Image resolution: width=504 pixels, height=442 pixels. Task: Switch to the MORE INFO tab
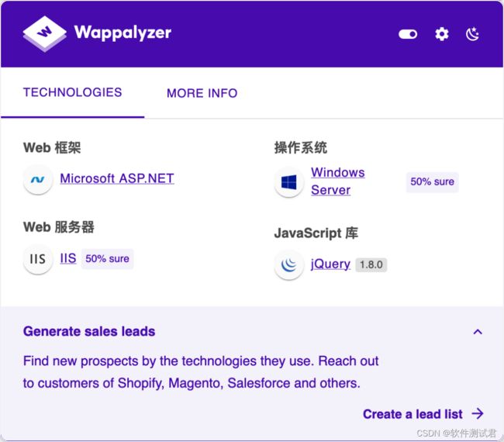[202, 93]
